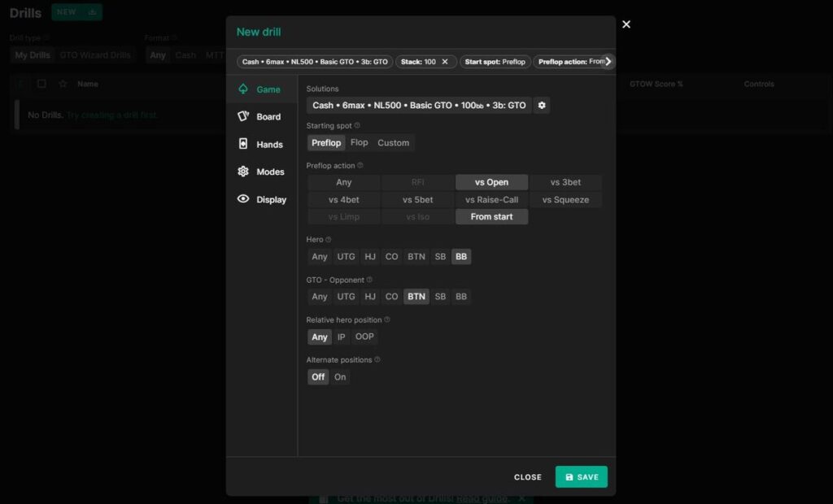Open the Game section spade icon
Viewport: 833px width, 504px height.
[243, 89]
